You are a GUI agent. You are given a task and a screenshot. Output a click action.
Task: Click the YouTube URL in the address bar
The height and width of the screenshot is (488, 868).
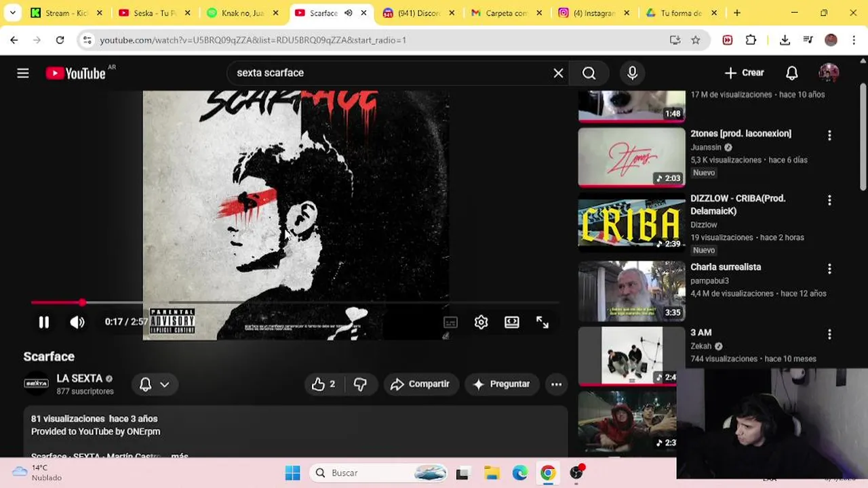(253, 40)
